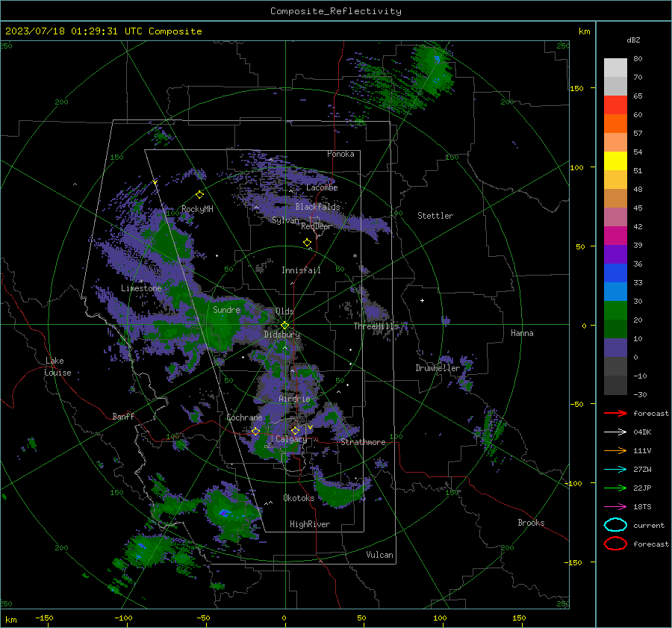Image resolution: width=672 pixels, height=628 pixels.
Task: Click the yellow diamond marker beside RockyMH
Action: point(199,195)
